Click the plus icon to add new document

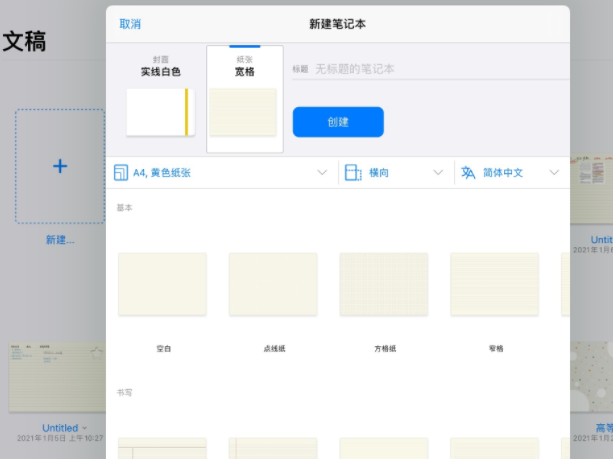[60, 166]
